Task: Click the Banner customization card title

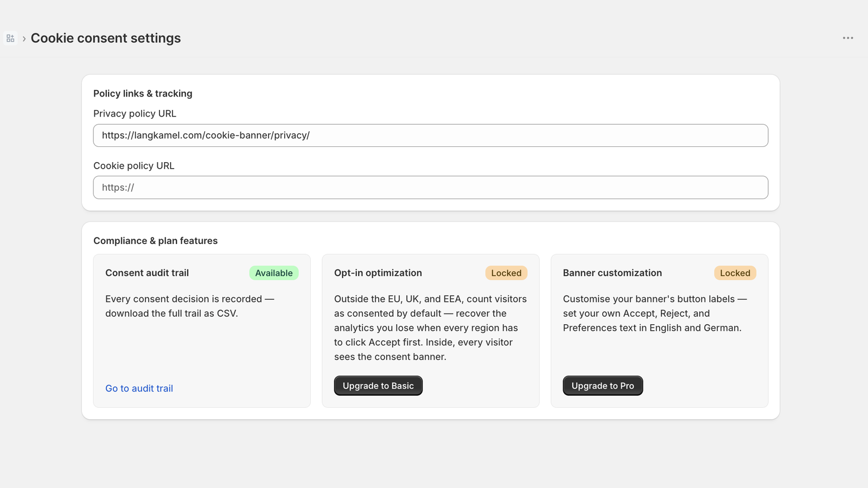Action: [612, 273]
